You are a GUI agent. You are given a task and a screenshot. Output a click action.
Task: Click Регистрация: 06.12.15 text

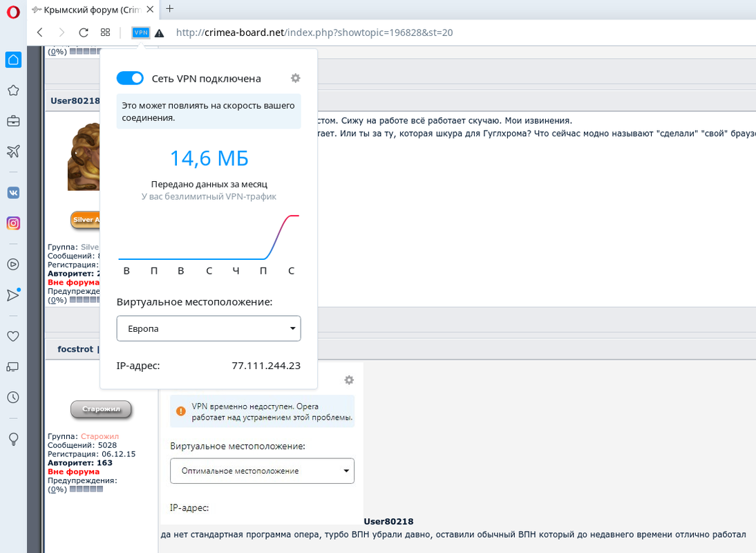click(x=92, y=454)
